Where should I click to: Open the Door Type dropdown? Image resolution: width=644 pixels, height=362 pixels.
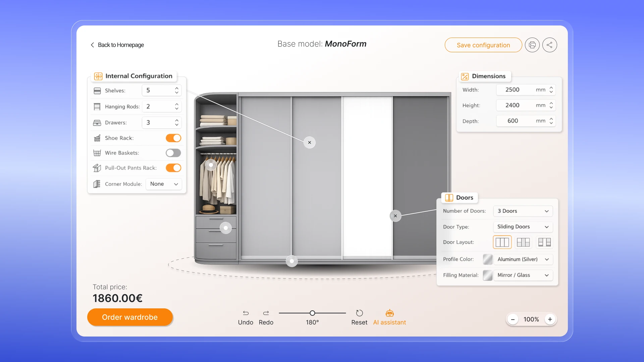pos(523,227)
